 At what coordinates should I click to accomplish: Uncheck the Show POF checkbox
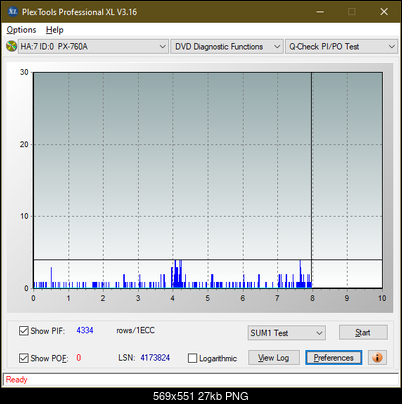(24, 358)
